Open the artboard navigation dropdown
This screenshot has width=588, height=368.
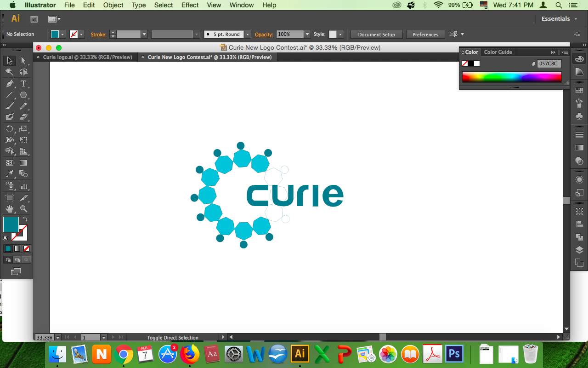[104, 338]
